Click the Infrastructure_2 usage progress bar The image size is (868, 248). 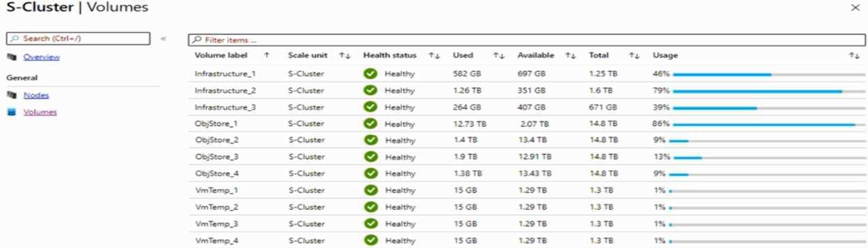[x=767, y=91]
